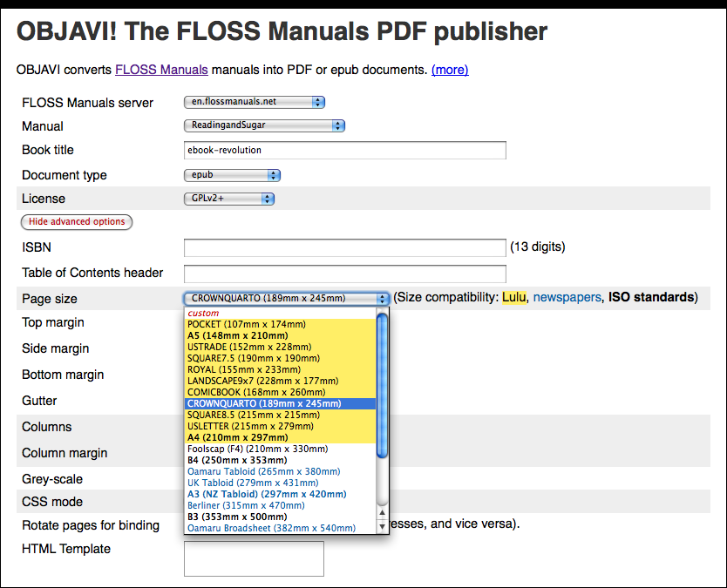The image size is (727, 588).
Task: Click the Hide advanced options button
Action: 77,222
